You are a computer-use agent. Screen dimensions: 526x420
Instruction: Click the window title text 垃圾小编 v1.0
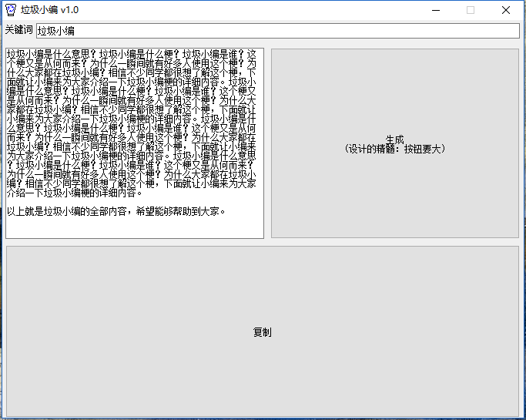tap(49, 10)
